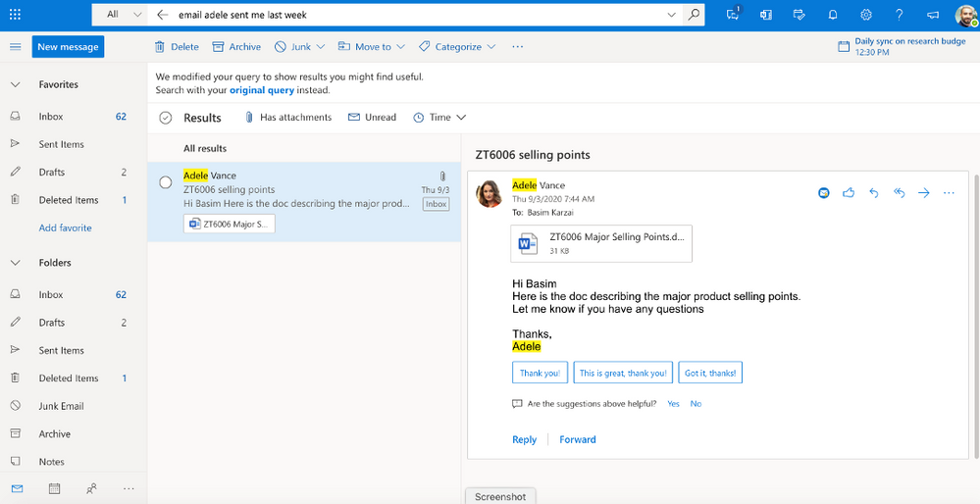Click the blue envelope icon beside the like button

(x=824, y=193)
